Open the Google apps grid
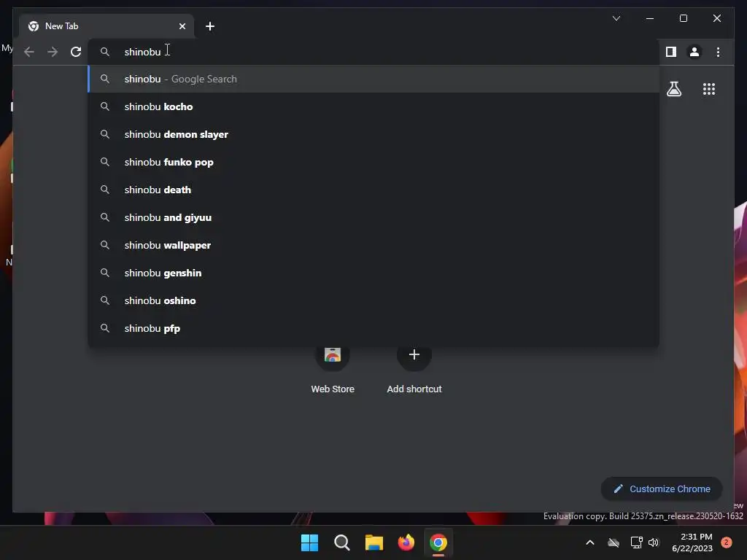The height and width of the screenshot is (560, 747). click(709, 89)
